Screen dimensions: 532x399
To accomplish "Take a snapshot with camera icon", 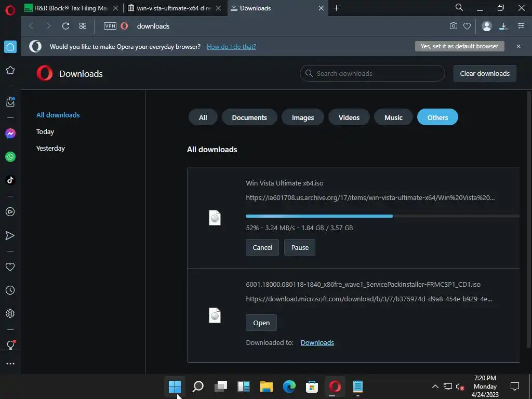I will point(453,26).
